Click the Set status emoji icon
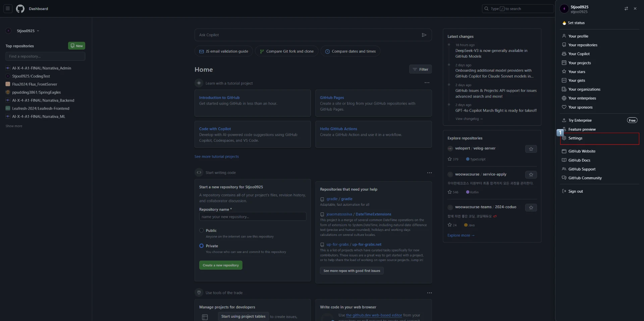This screenshot has width=644, height=321. tap(564, 23)
